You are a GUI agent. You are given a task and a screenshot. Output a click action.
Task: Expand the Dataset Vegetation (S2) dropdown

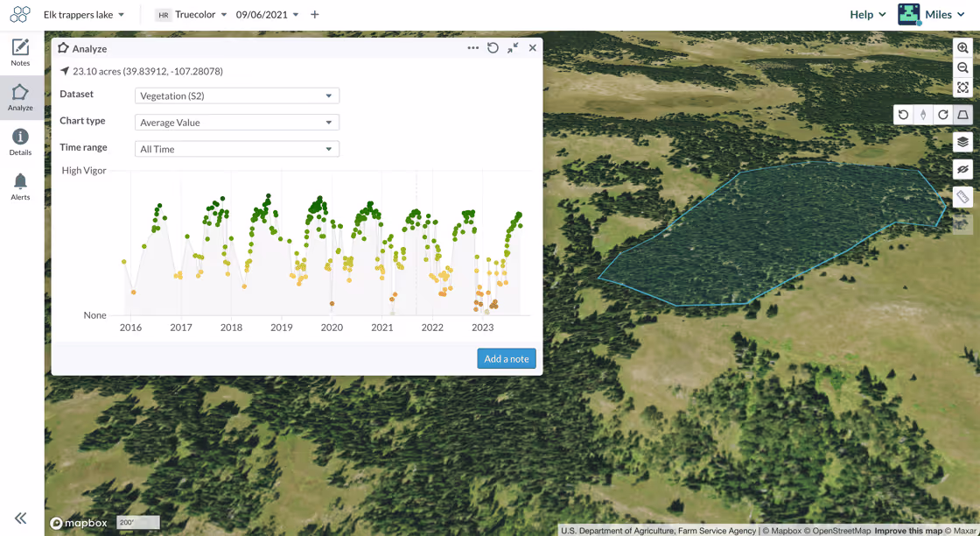coord(237,95)
